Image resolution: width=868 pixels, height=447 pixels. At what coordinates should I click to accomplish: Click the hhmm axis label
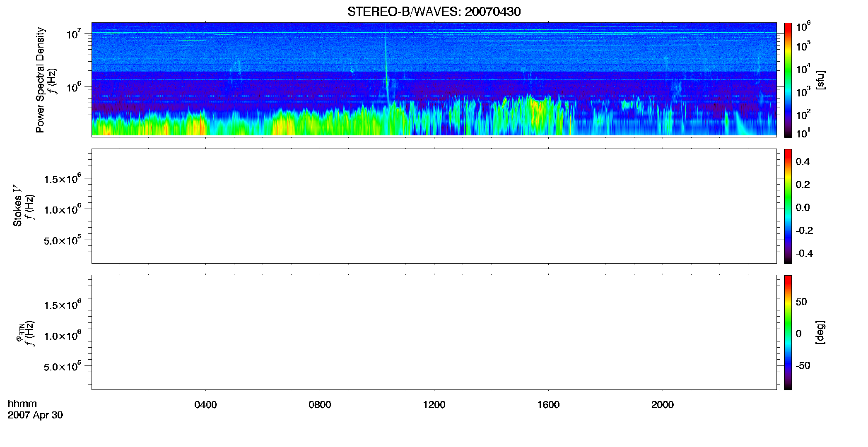pos(22,404)
